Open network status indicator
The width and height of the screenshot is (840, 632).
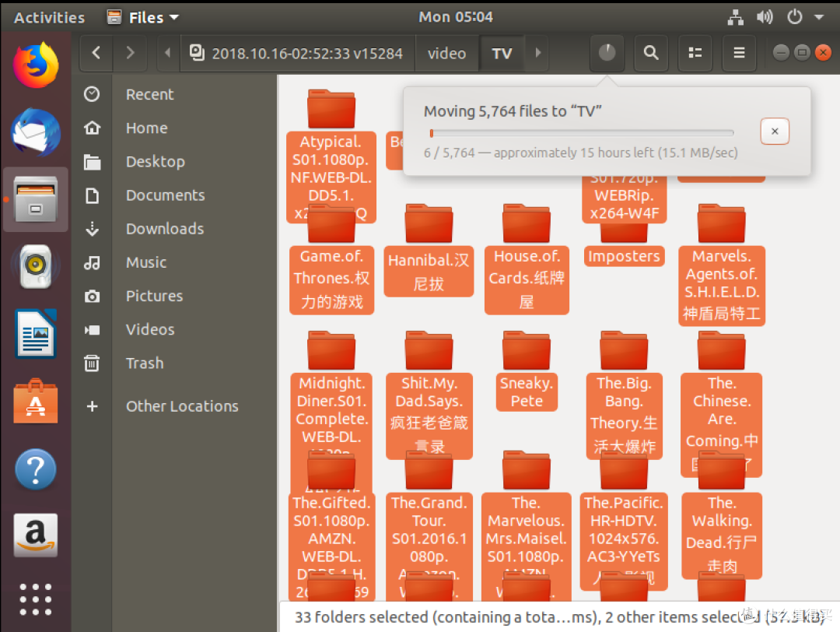pyautogui.click(x=736, y=17)
